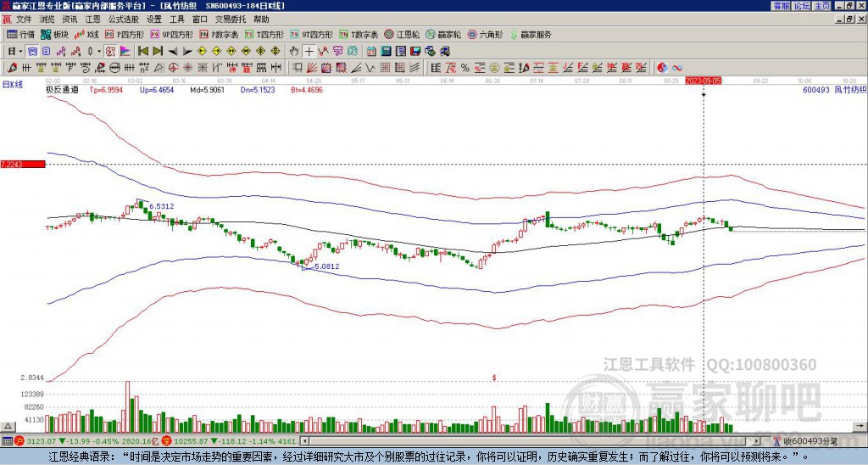Open the P四方形 square tool
The height and width of the screenshot is (465, 868).
point(125,34)
